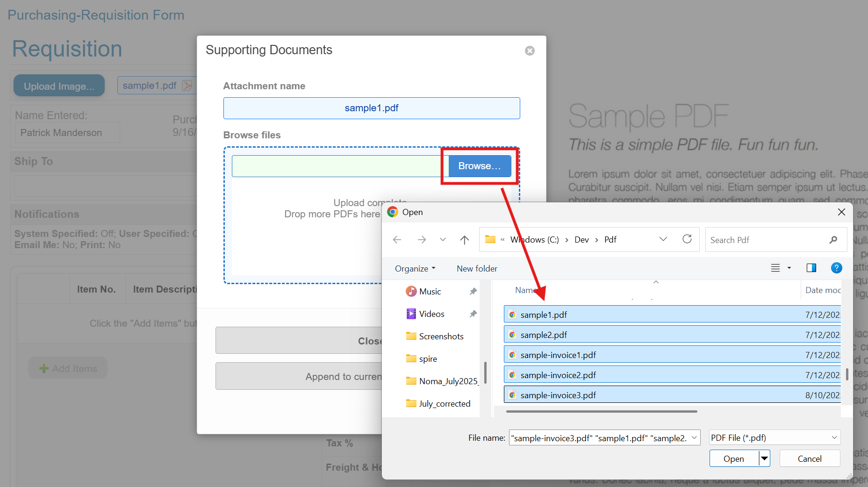Click the Open button split arrow
This screenshot has width=868, height=487.
(764, 458)
